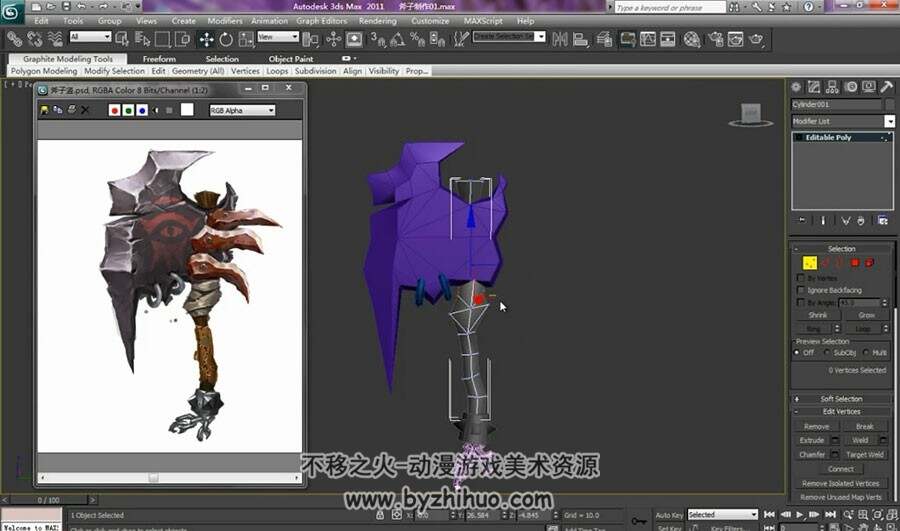
Task: Click the Render Production teapot icon
Action: click(757, 39)
